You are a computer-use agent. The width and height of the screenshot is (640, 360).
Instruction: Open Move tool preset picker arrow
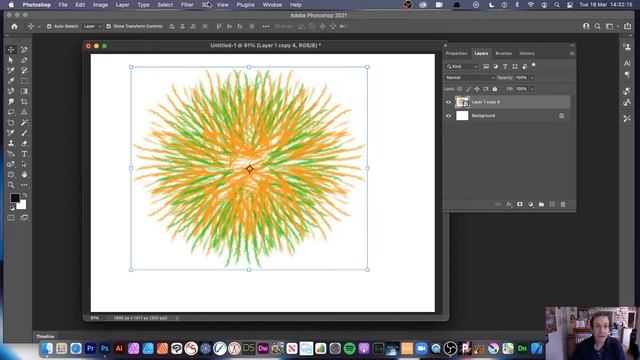(x=39, y=27)
